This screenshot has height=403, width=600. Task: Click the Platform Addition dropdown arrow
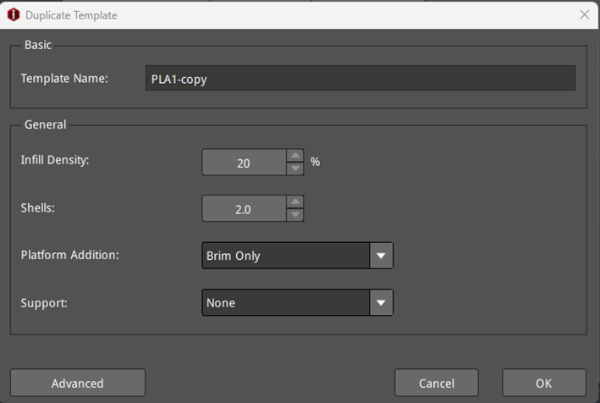tap(380, 256)
